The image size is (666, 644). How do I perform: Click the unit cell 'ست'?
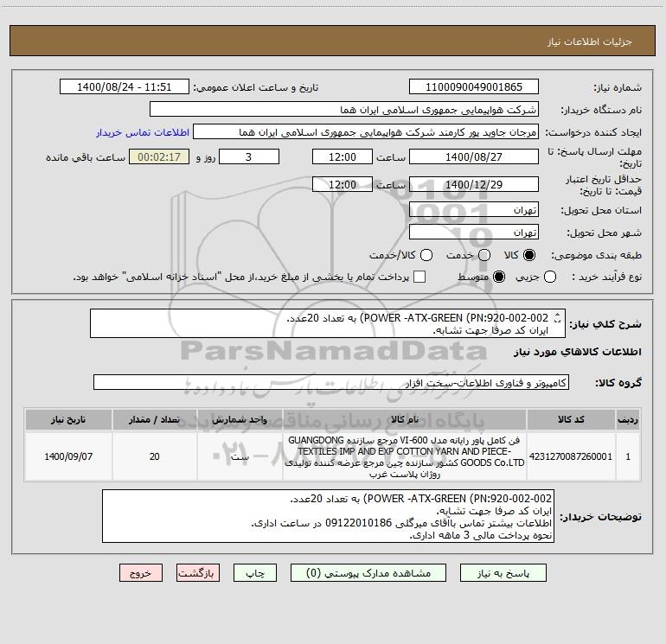coord(240,456)
